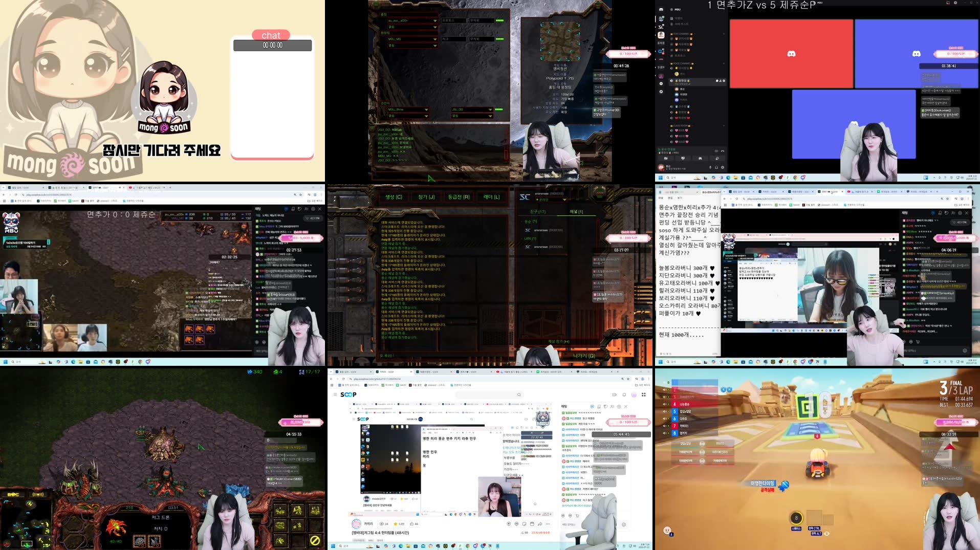Click the 나가기 (Q) exit button
Image resolution: width=980 pixels, height=550 pixels.
tap(584, 356)
